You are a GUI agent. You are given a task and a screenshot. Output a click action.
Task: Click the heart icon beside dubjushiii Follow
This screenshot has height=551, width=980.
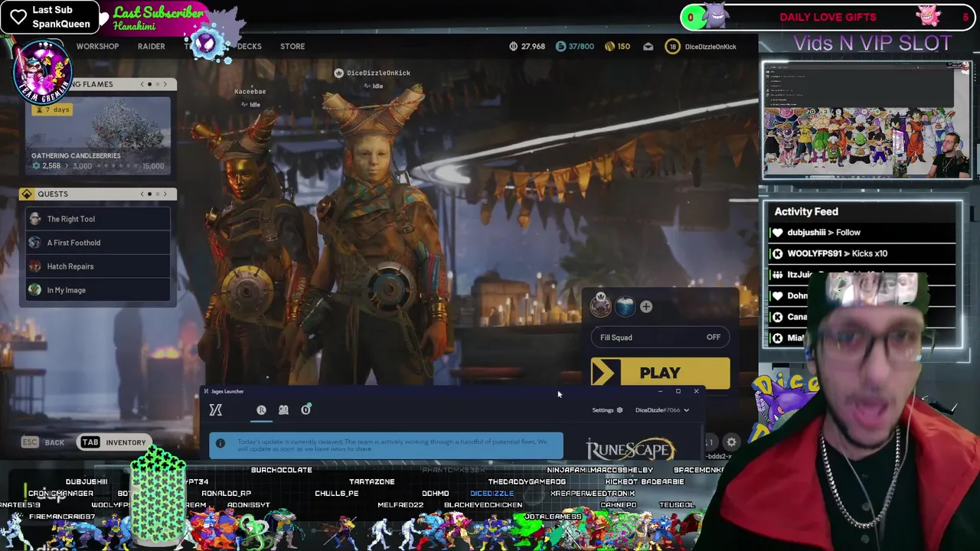point(778,233)
